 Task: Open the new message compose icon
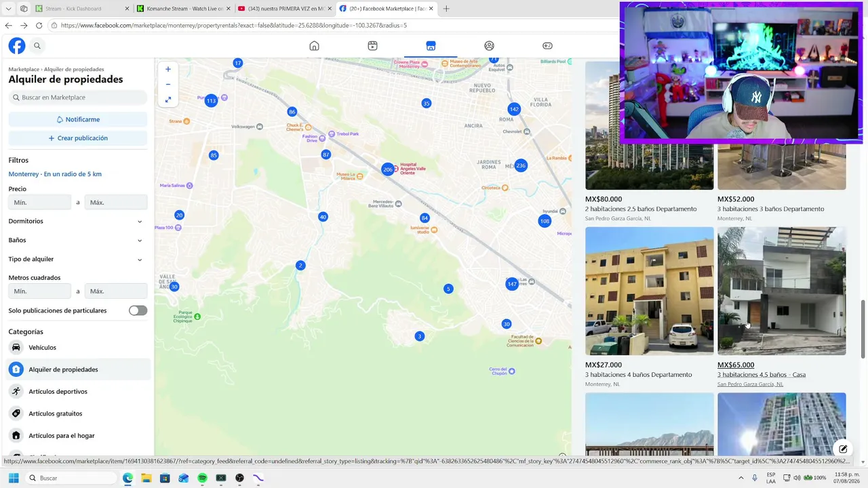point(843,449)
